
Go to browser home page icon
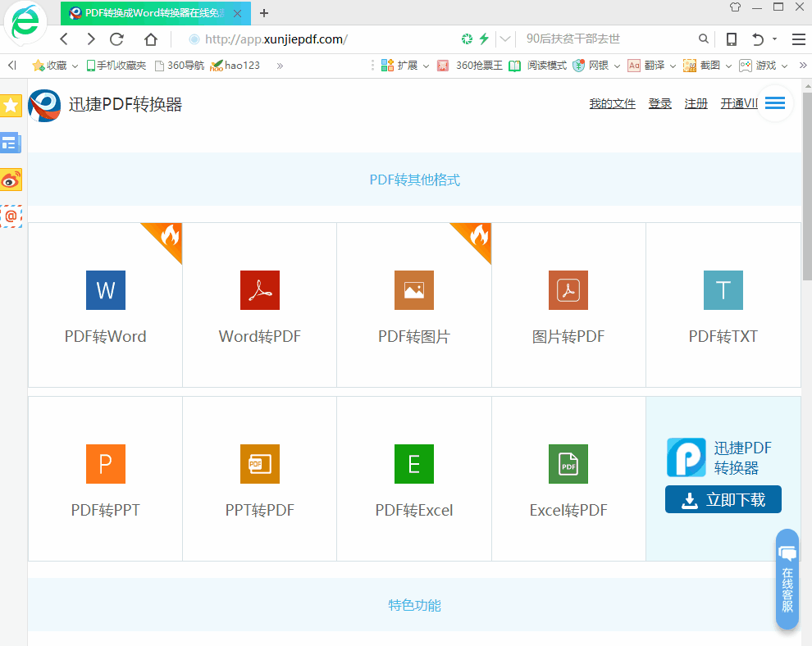(x=151, y=39)
